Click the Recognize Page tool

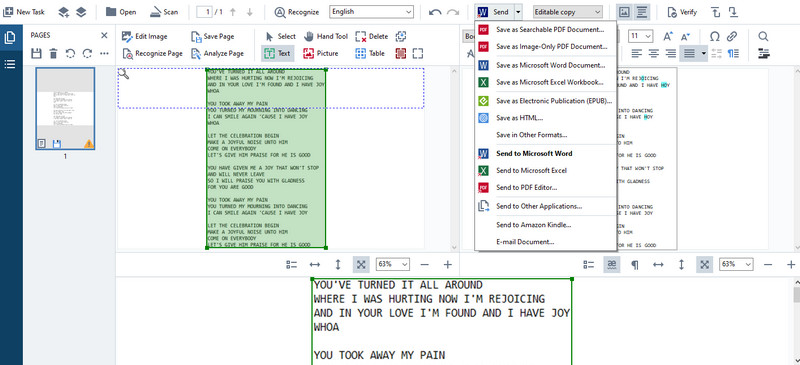click(x=152, y=53)
